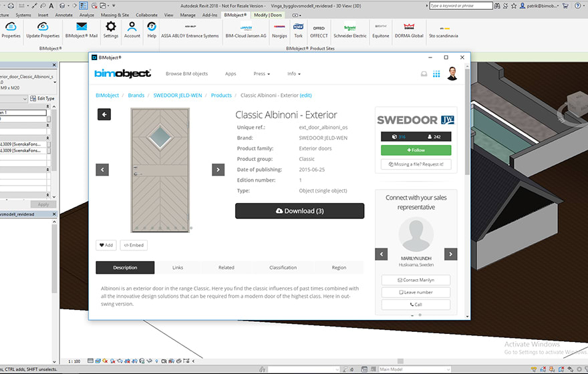The height and width of the screenshot is (374, 588).
Task: Open the apps grid icon in BIMobject header
Action: [436, 74]
